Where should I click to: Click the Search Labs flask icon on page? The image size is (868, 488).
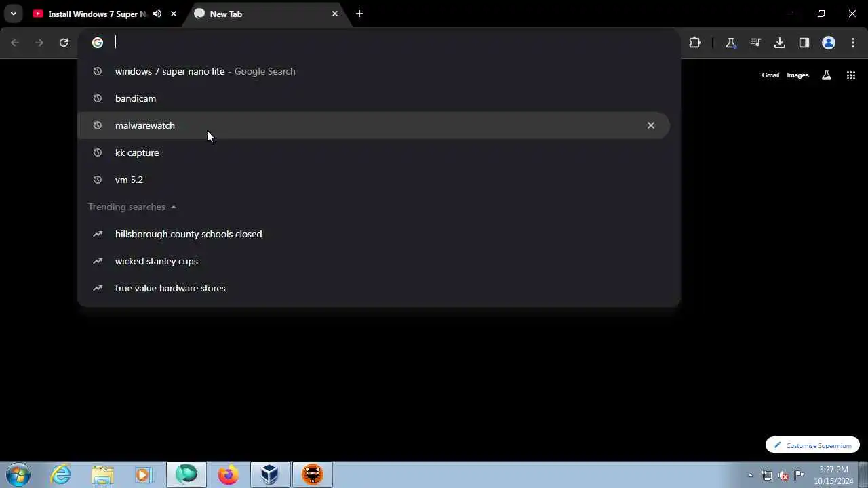tap(827, 75)
